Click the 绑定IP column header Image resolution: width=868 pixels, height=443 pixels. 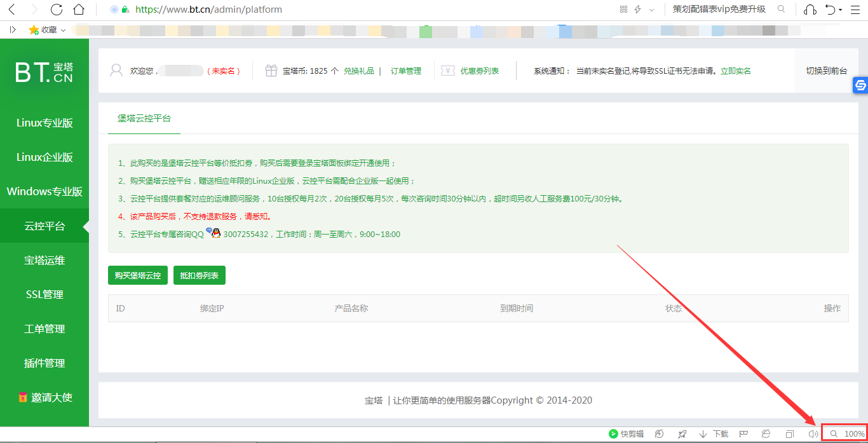click(212, 308)
